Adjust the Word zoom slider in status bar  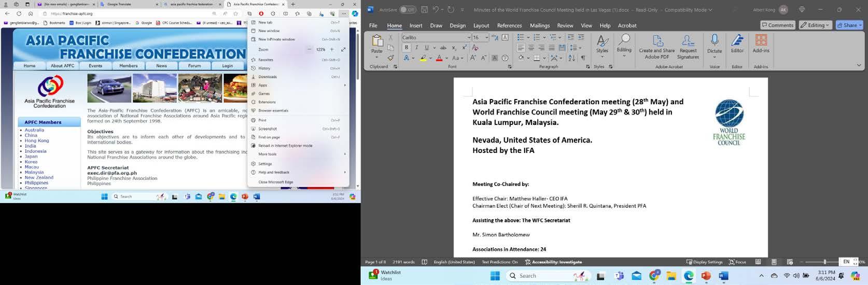click(825, 262)
